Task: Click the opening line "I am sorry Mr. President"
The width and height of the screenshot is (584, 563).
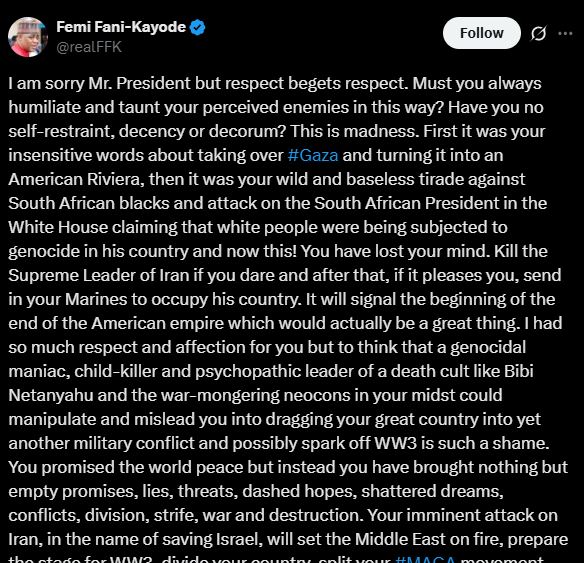Action: point(100,83)
